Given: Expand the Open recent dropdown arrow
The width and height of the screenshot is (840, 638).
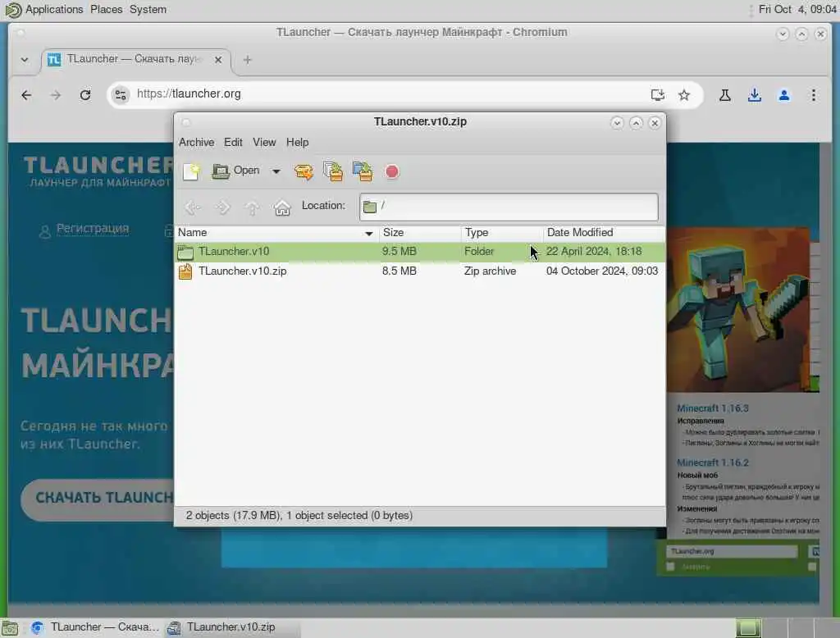Looking at the screenshot, I should pos(276,171).
